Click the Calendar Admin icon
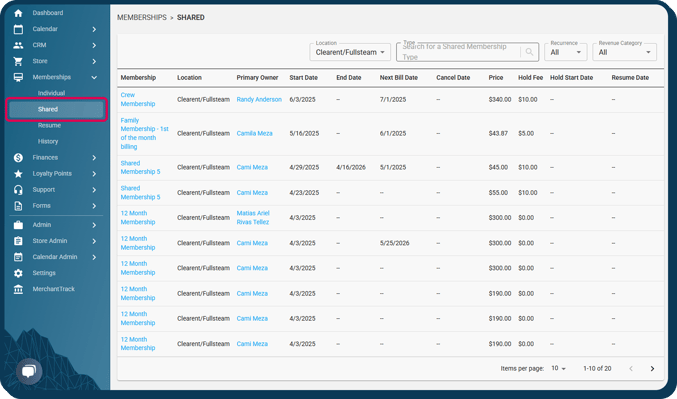Image resolution: width=677 pixels, height=399 pixels. pos(18,257)
